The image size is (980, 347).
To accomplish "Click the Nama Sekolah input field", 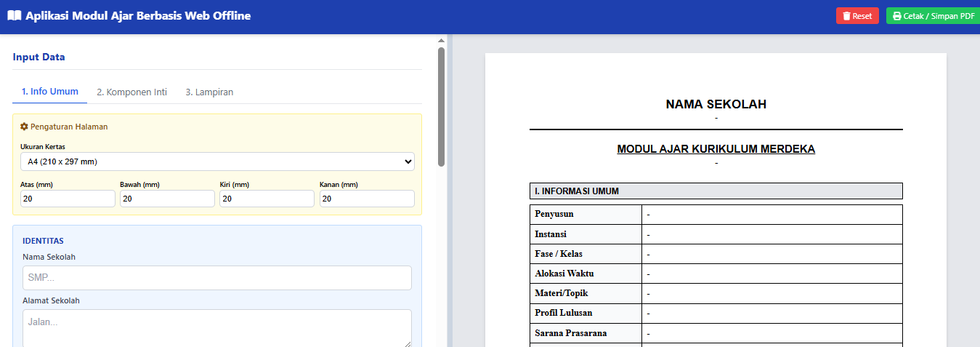I will tap(217, 278).
